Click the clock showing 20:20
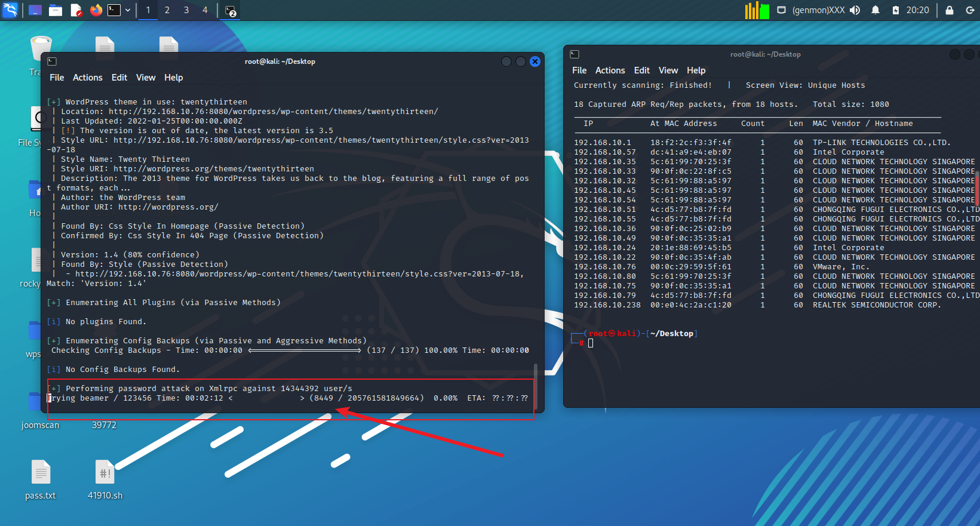980x526 pixels. [x=918, y=10]
